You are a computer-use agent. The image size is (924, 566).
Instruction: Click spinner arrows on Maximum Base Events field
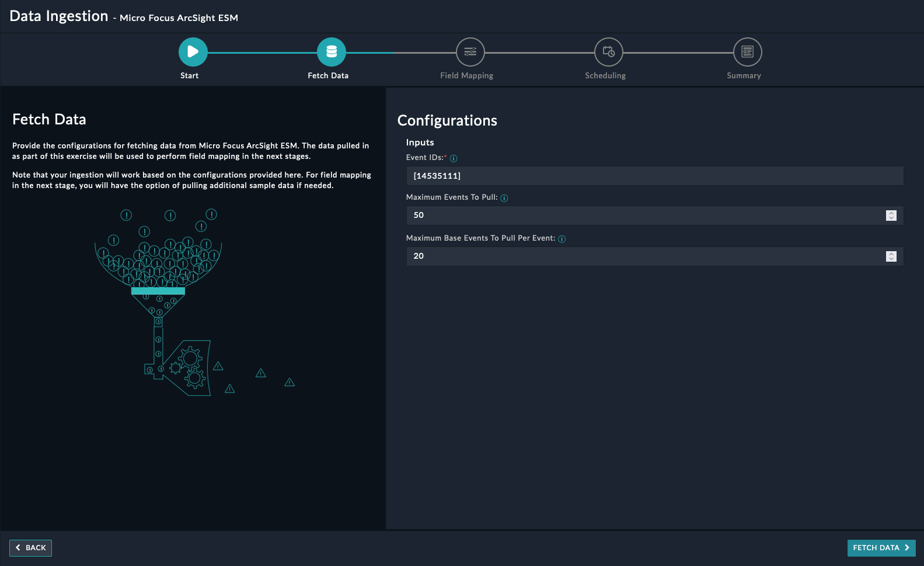pyautogui.click(x=891, y=256)
